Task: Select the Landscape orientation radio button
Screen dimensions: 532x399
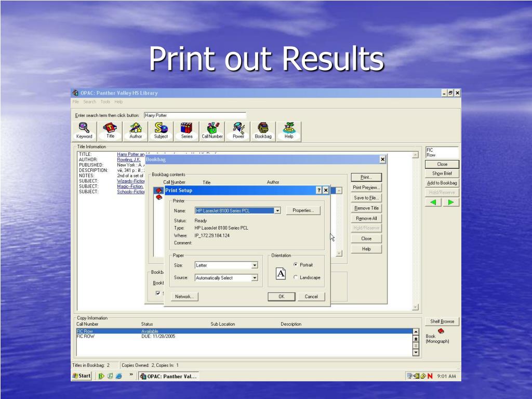Action: [x=296, y=277]
